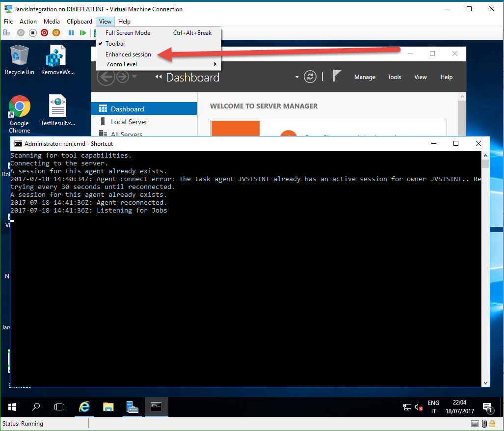Open the Action Center notification icon
The image size is (504, 431).
pos(488,407)
